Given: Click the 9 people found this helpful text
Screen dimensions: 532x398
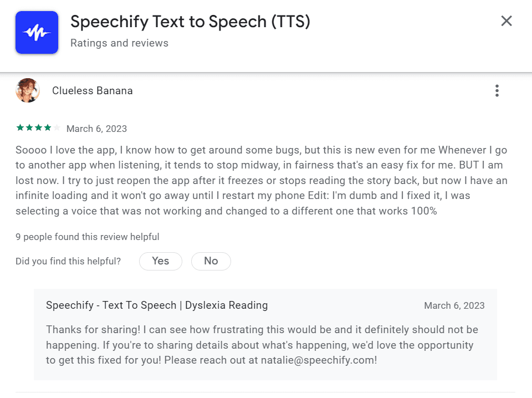Looking at the screenshot, I should tap(87, 237).
